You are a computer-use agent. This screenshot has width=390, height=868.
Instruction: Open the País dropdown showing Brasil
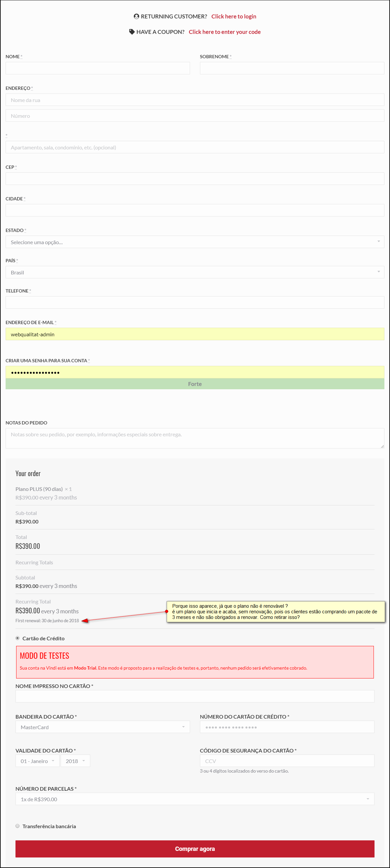click(x=195, y=272)
